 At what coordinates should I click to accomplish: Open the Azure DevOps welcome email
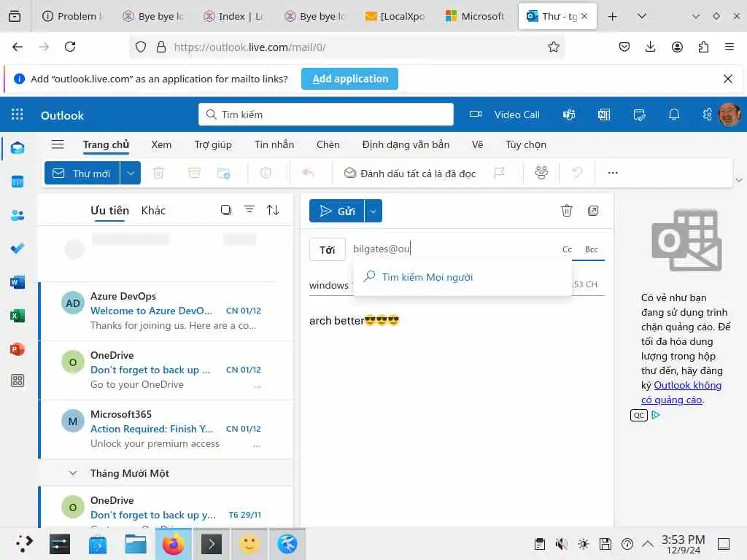(x=166, y=311)
